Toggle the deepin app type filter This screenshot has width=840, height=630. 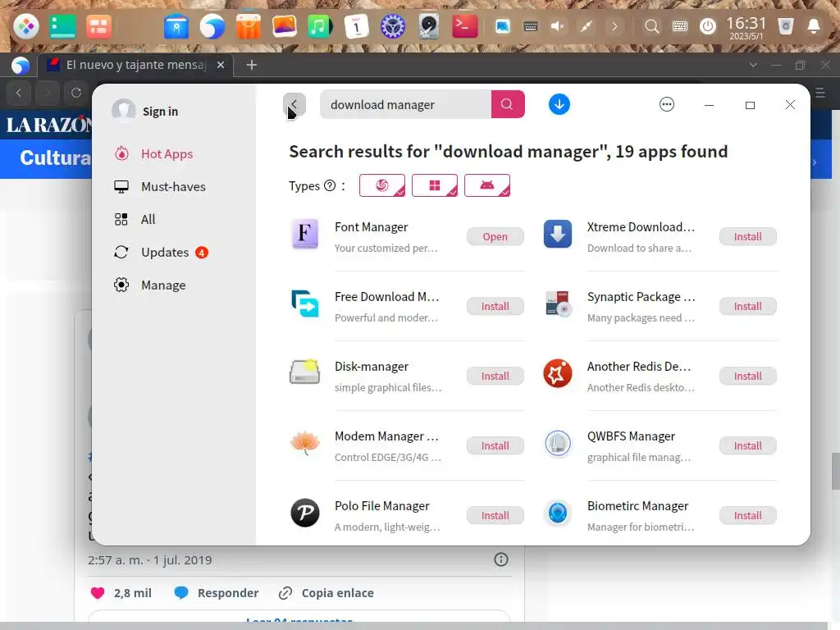click(x=382, y=185)
